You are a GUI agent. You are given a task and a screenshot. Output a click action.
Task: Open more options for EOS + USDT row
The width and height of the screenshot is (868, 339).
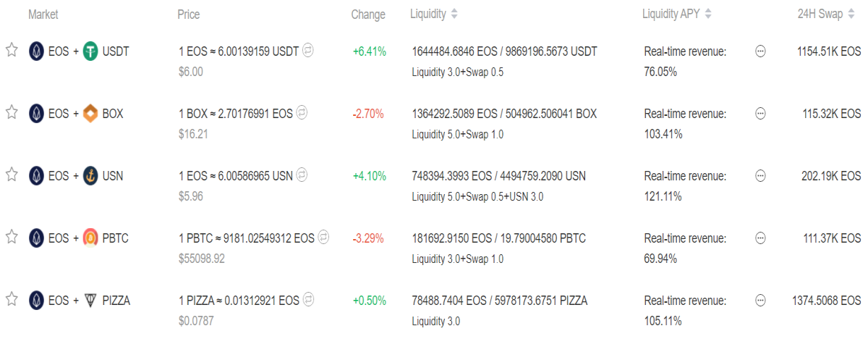(x=760, y=52)
